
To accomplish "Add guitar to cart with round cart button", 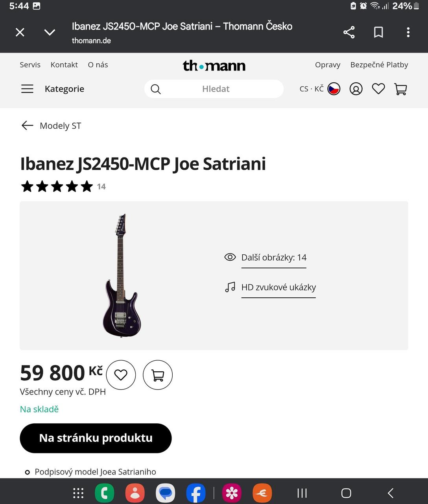I will tap(158, 375).
